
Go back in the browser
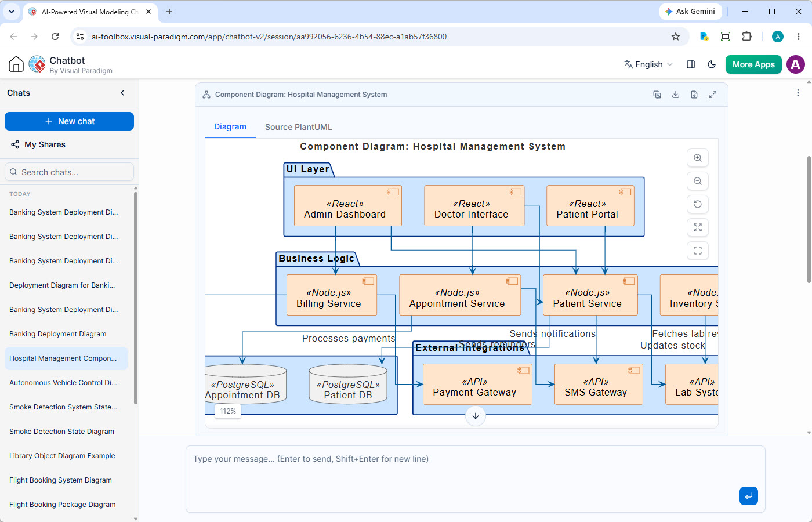[13, 37]
